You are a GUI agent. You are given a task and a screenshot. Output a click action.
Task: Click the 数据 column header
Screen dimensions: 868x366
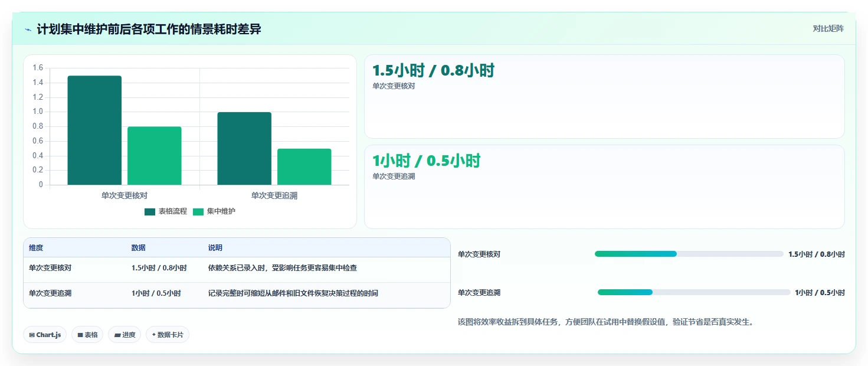[139, 248]
